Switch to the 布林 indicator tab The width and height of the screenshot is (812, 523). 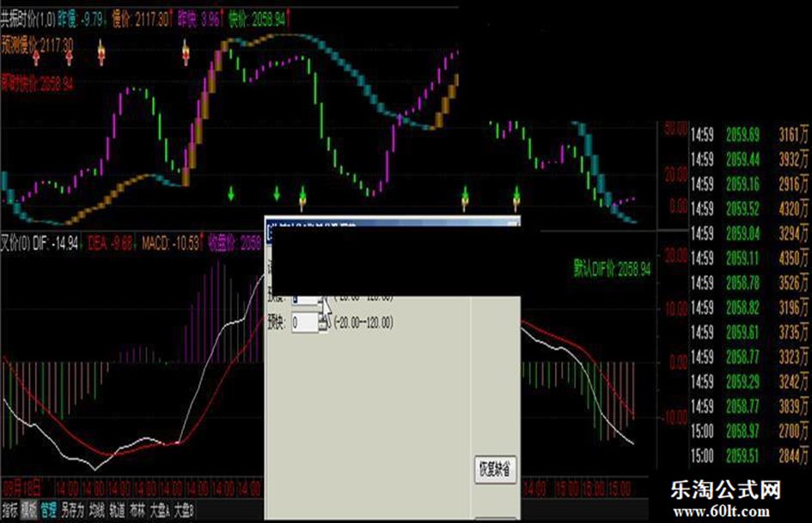coord(137,511)
